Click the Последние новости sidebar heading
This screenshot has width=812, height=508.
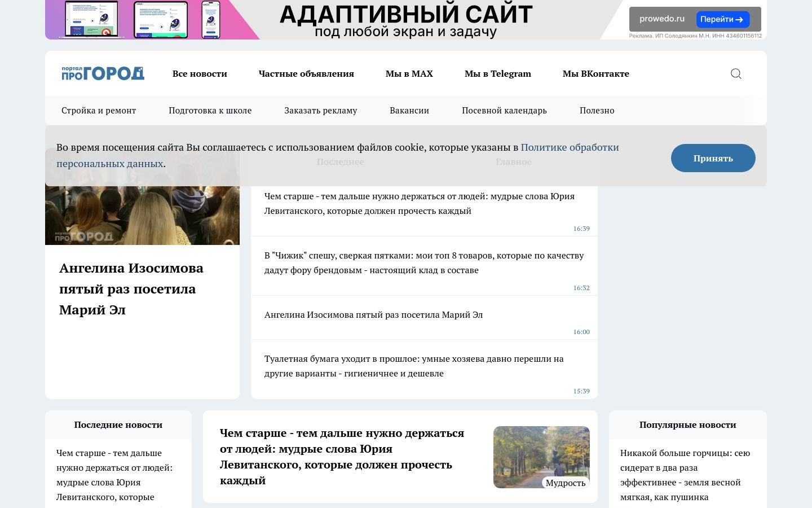point(118,425)
